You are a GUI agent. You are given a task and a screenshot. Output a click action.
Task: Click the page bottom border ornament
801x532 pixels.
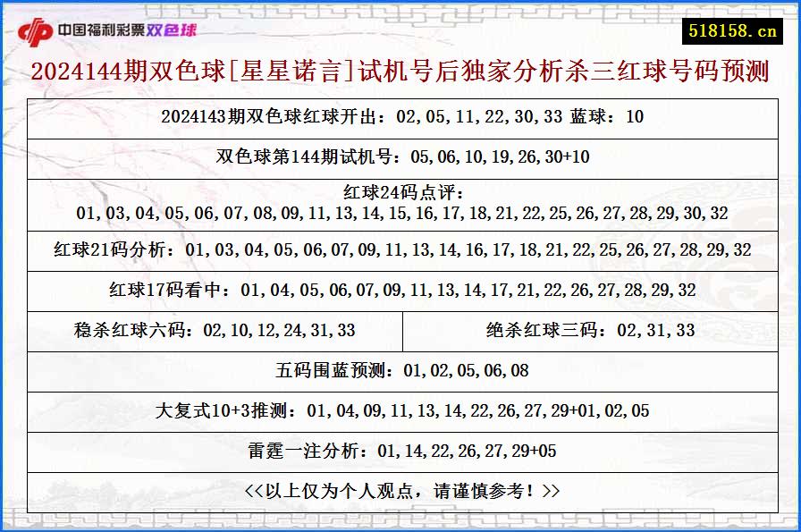[x=400, y=519]
